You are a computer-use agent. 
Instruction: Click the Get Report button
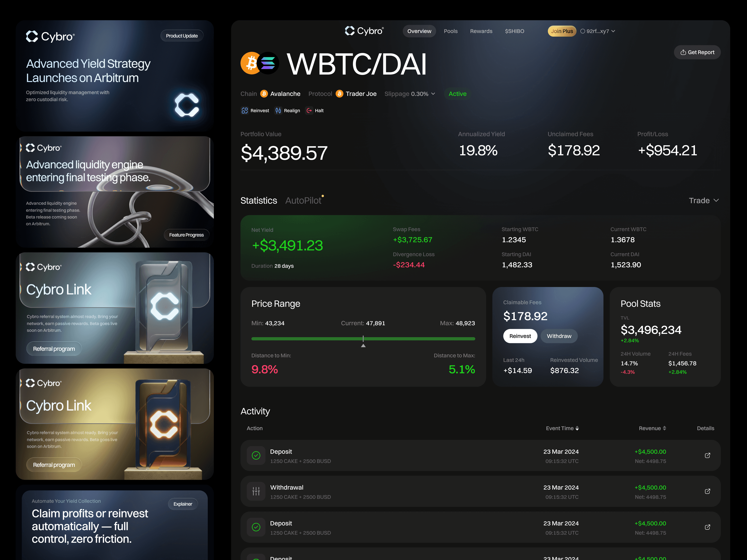coord(697,52)
